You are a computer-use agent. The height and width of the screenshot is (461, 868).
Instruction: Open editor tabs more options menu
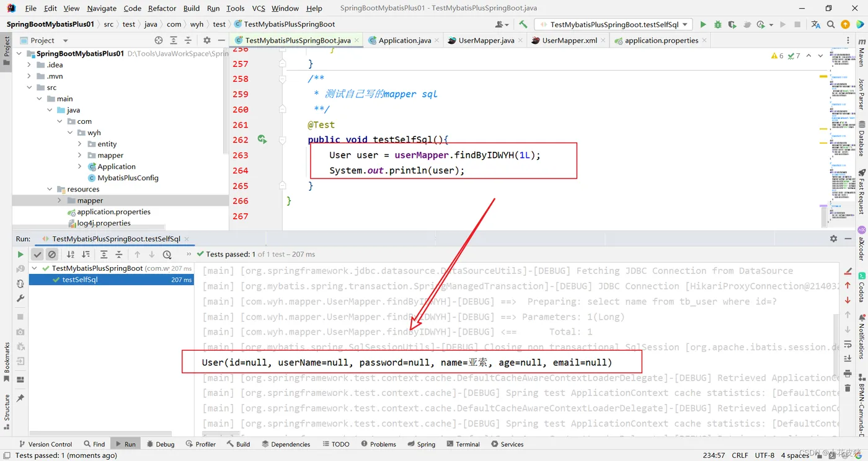click(x=847, y=40)
